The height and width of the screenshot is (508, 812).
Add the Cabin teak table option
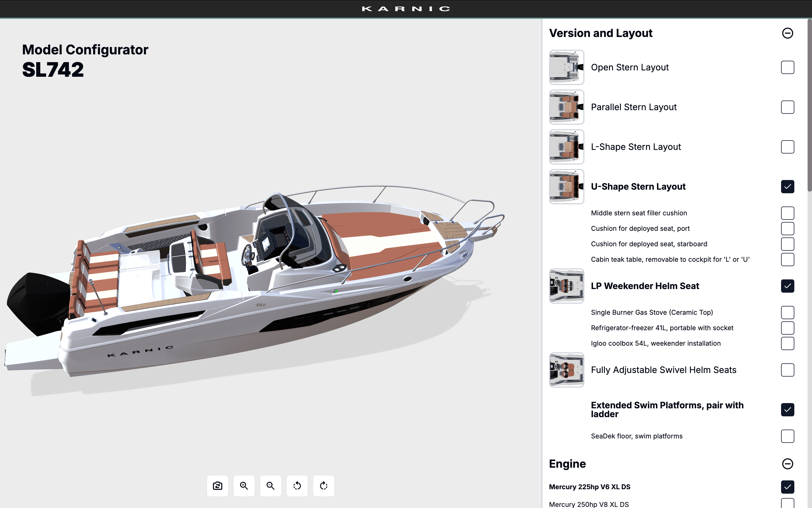[x=787, y=259]
